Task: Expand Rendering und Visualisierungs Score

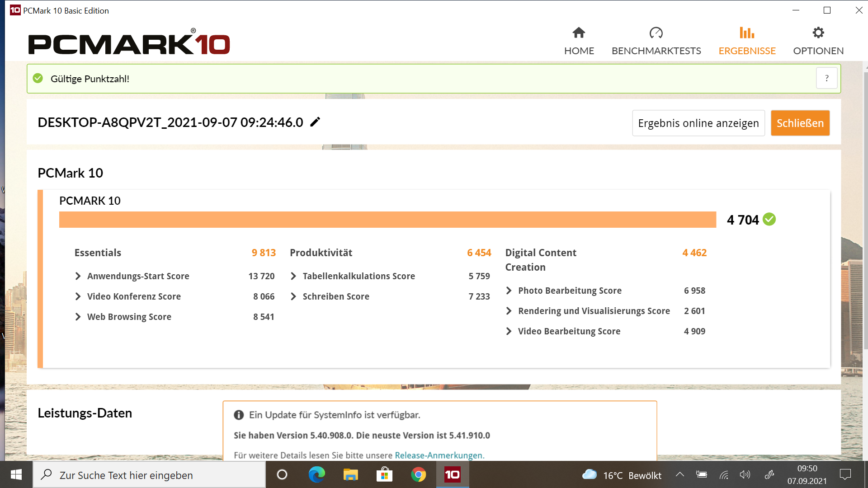Action: [x=509, y=311]
